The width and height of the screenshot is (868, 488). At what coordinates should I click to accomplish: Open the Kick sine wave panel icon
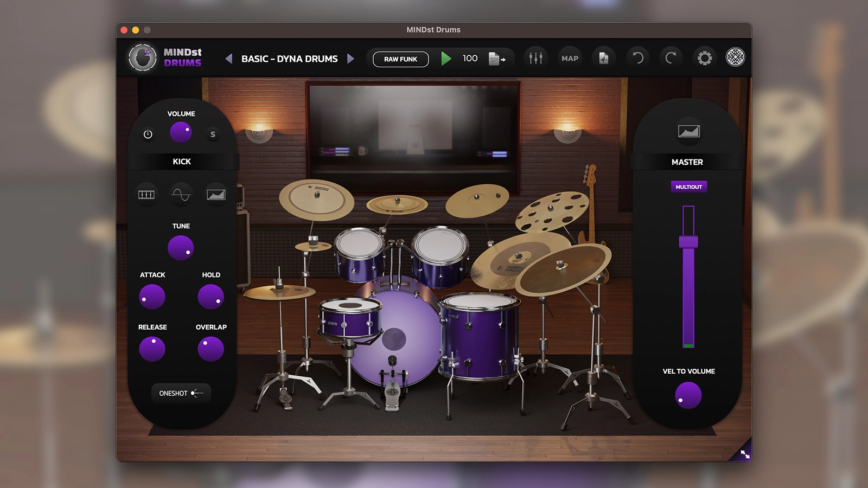point(181,194)
